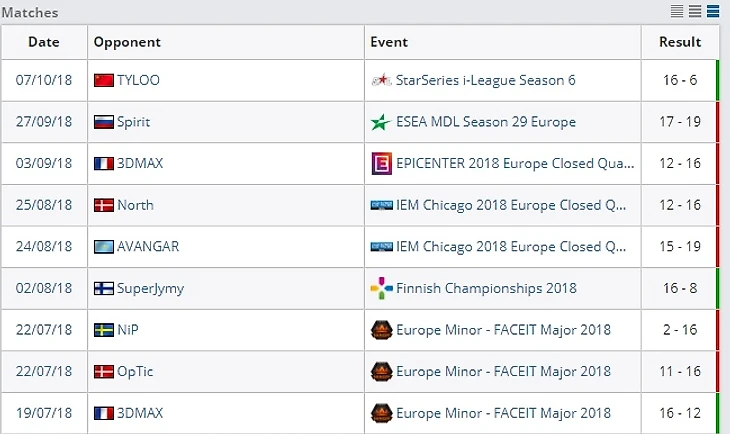The width and height of the screenshot is (730, 434).
Task: Sort matches by Date column header
Action: tap(44, 42)
